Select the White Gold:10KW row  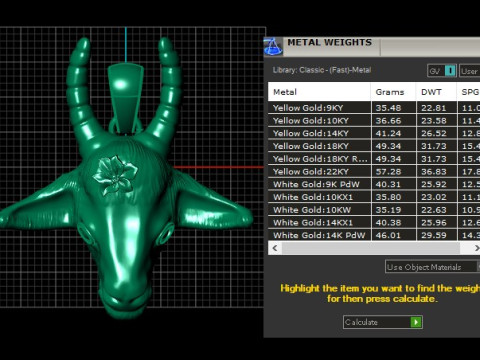click(374, 210)
